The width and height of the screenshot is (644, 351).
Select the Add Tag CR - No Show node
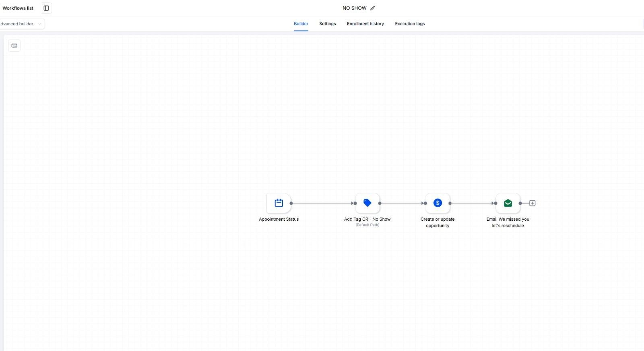367,203
